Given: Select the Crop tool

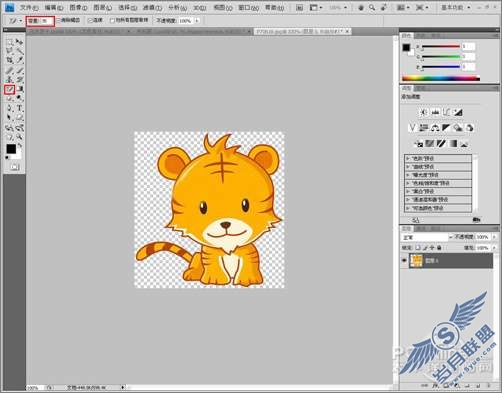Looking at the screenshot, I should [10, 60].
